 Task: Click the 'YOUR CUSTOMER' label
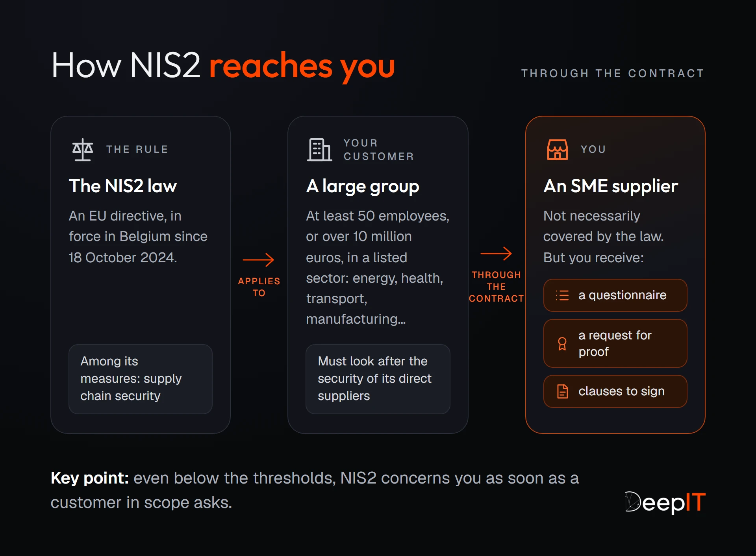[379, 150]
